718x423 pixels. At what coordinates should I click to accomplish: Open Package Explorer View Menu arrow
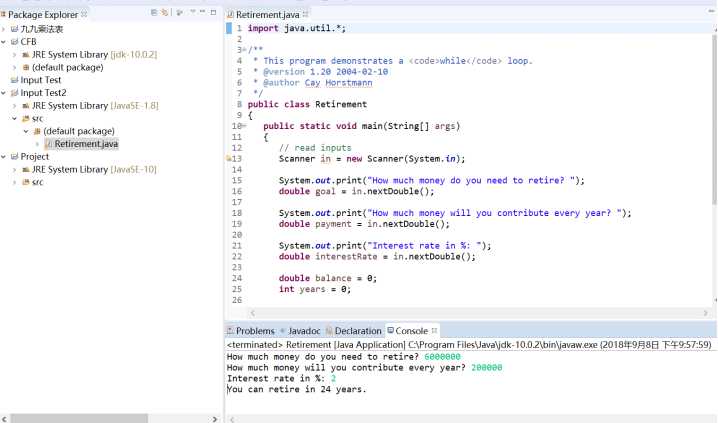tap(193, 12)
